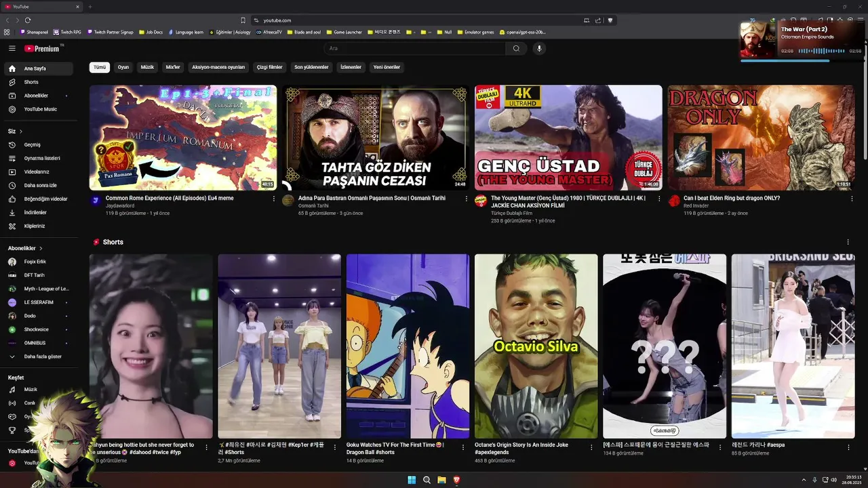Focus the YouTube Ara search field
The height and width of the screenshot is (488, 868).
click(x=415, y=48)
